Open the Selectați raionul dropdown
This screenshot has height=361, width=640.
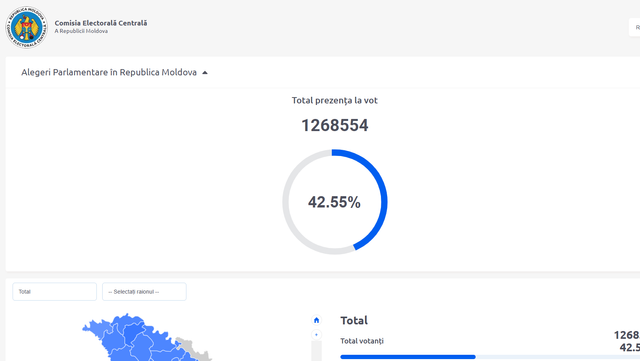tap(144, 292)
